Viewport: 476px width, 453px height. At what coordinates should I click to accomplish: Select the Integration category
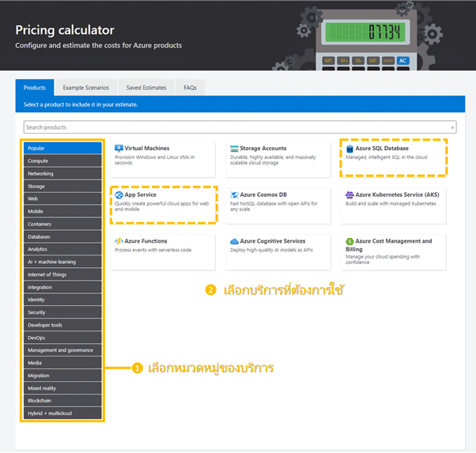click(x=62, y=287)
